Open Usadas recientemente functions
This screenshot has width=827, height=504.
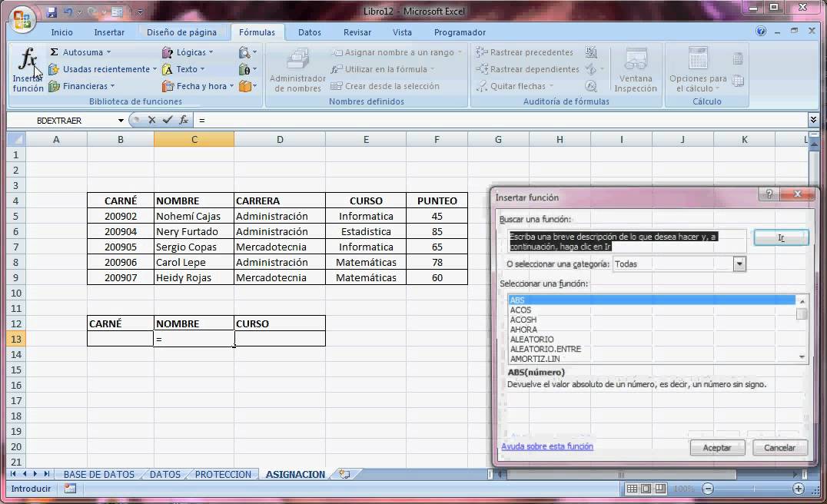coord(102,69)
